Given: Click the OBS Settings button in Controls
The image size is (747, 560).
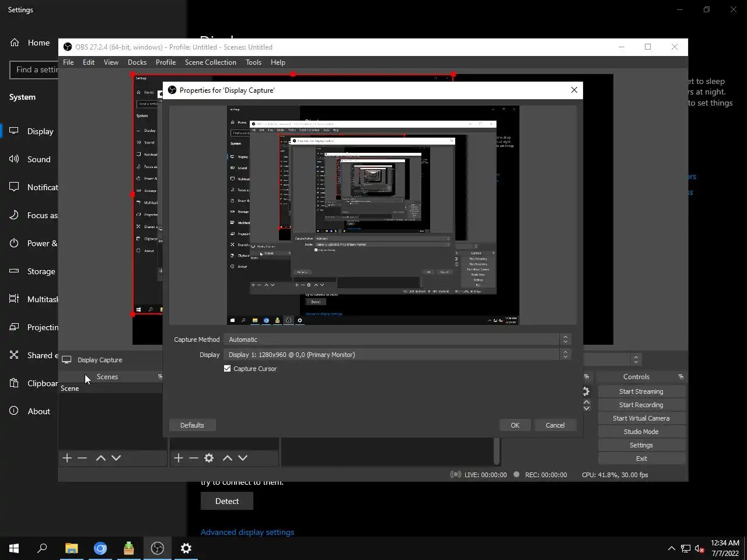Looking at the screenshot, I should click(x=641, y=445).
